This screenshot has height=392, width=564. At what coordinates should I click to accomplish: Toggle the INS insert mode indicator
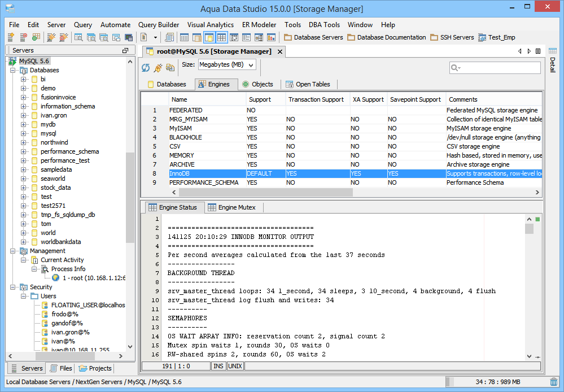[218, 366]
